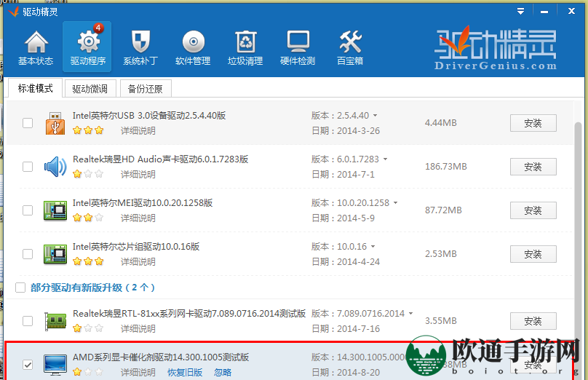Click the star rating of Realtek RTL-81xx driver
The width and height of the screenshot is (588, 380).
(x=88, y=328)
